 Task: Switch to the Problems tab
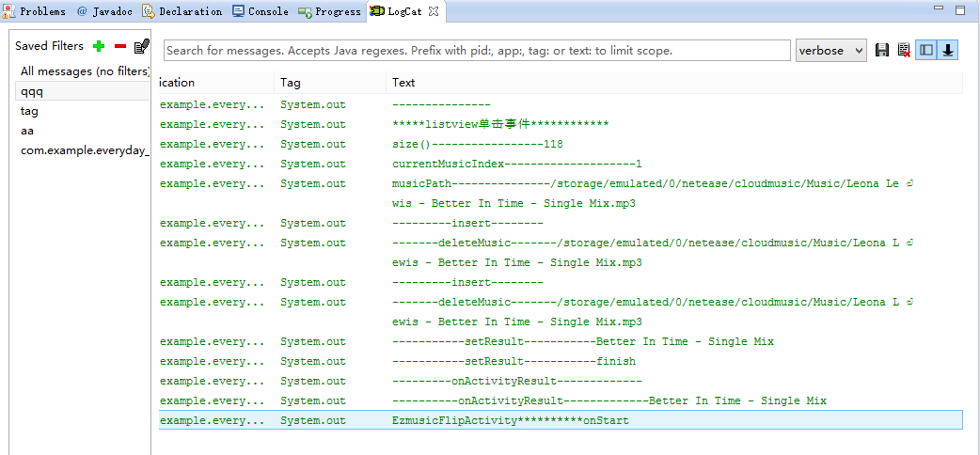(x=35, y=11)
